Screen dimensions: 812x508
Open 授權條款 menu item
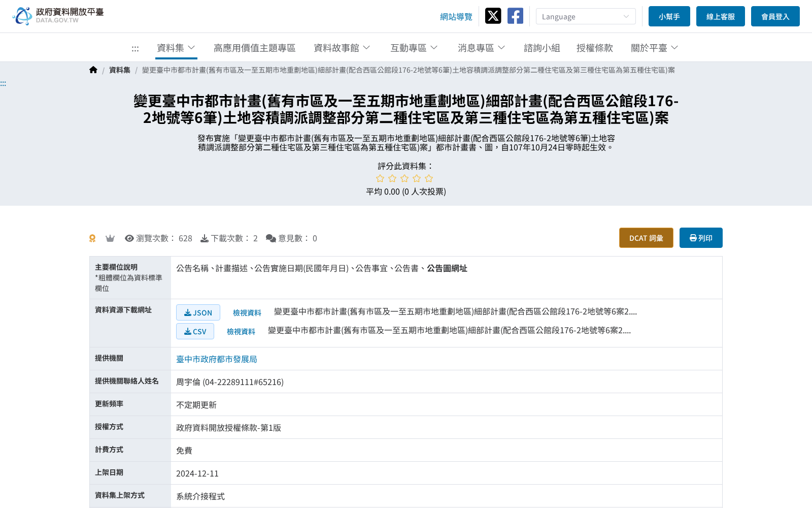tap(595, 48)
